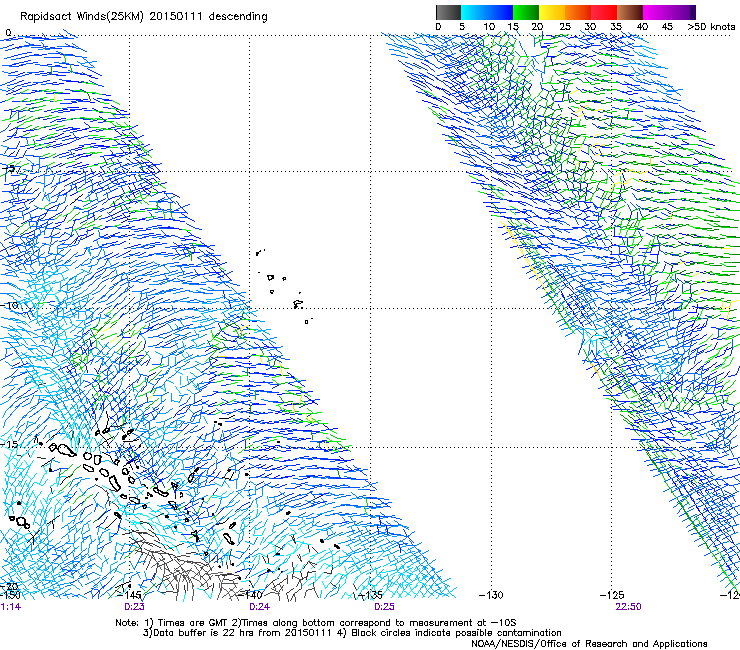Click the title text 'Rapidscat Winds(25KM) 20150111 descending'
This screenshot has height=650, width=740.
(143, 17)
